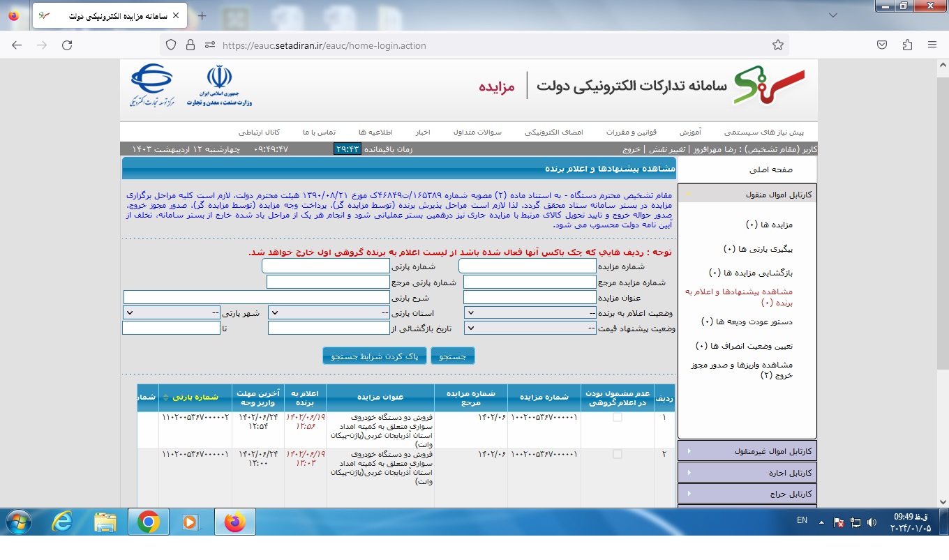Open قوانین و مقررات menu item
This screenshot has height=560, width=949.
click(631, 132)
